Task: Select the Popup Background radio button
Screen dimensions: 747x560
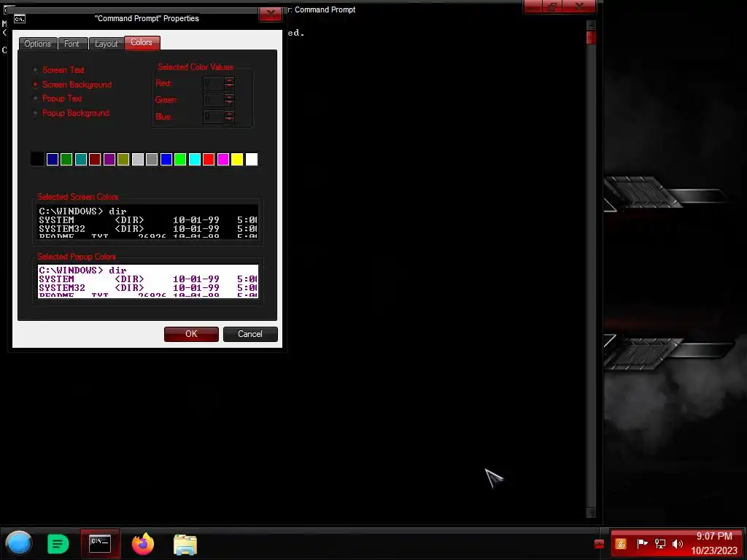Action: [x=35, y=113]
